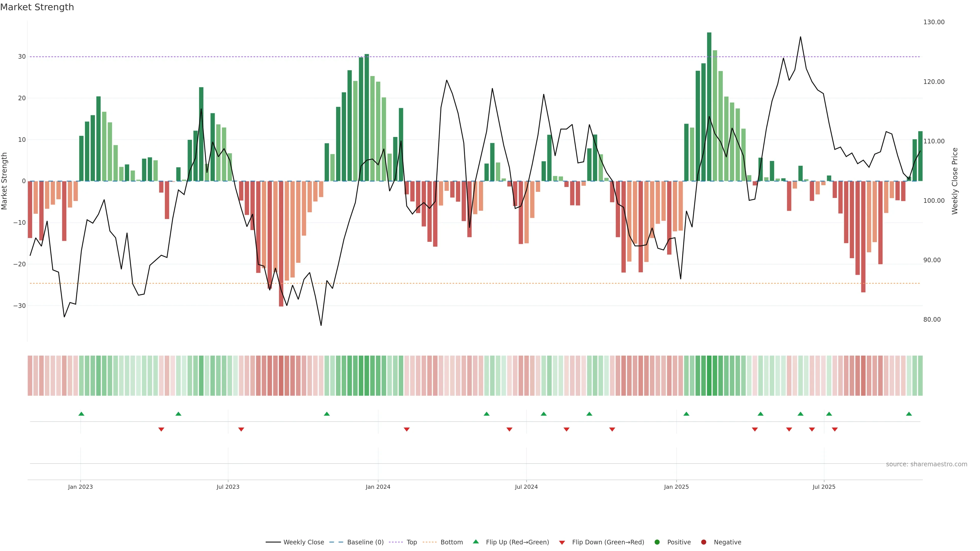Screen dimensions: 980x551
Task: Click the first flip-up triangle near Jan 2023
Action: tap(81, 414)
